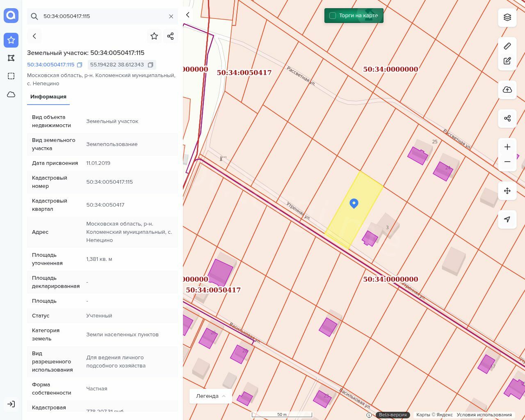
Task: Open the login icon in sidebar
Action: click(11, 404)
